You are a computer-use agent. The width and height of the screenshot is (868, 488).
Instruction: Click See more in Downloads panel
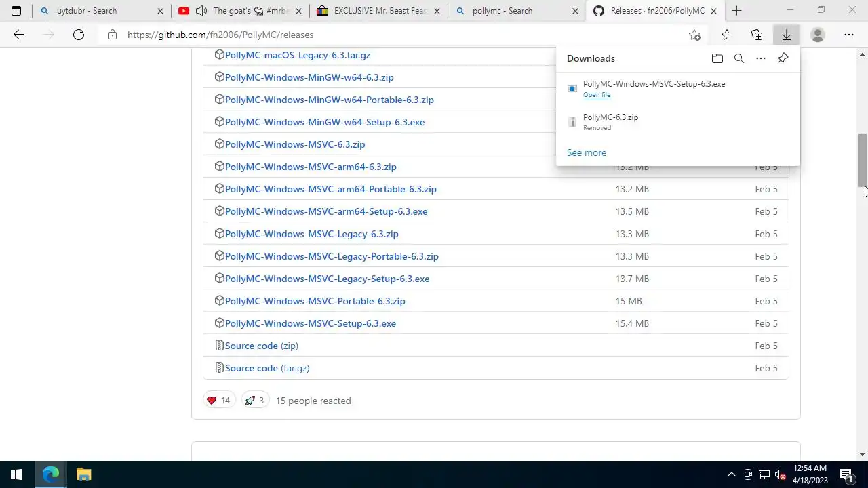point(587,152)
